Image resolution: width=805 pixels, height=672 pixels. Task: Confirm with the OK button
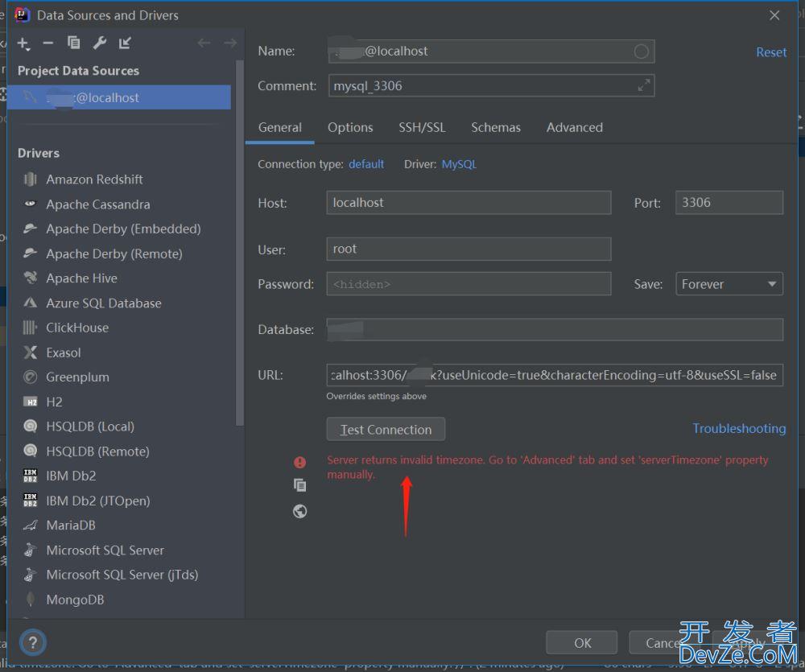(x=582, y=643)
